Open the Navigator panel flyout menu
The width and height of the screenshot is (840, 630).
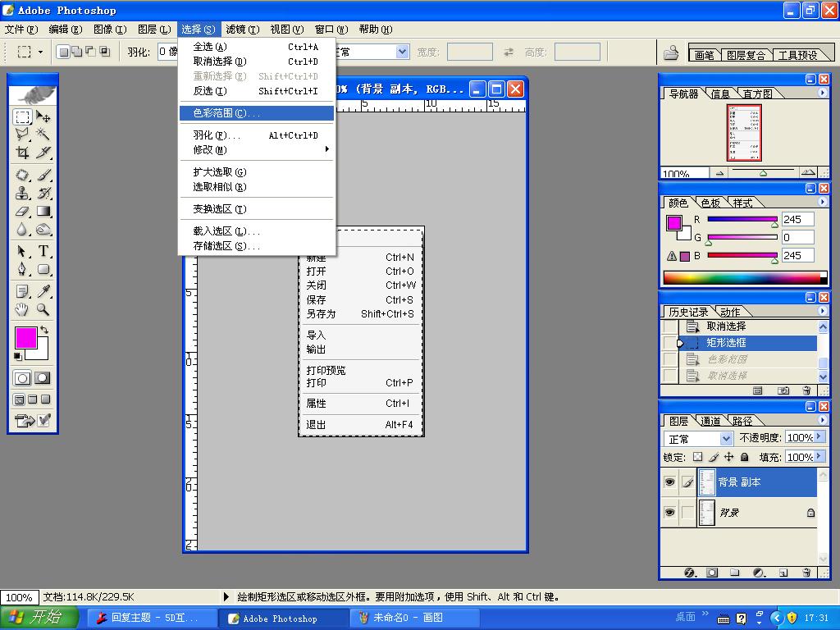click(x=823, y=93)
